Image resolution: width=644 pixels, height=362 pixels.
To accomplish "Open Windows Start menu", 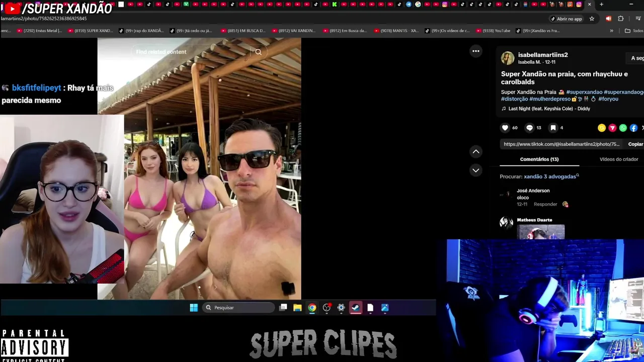I will [194, 308].
